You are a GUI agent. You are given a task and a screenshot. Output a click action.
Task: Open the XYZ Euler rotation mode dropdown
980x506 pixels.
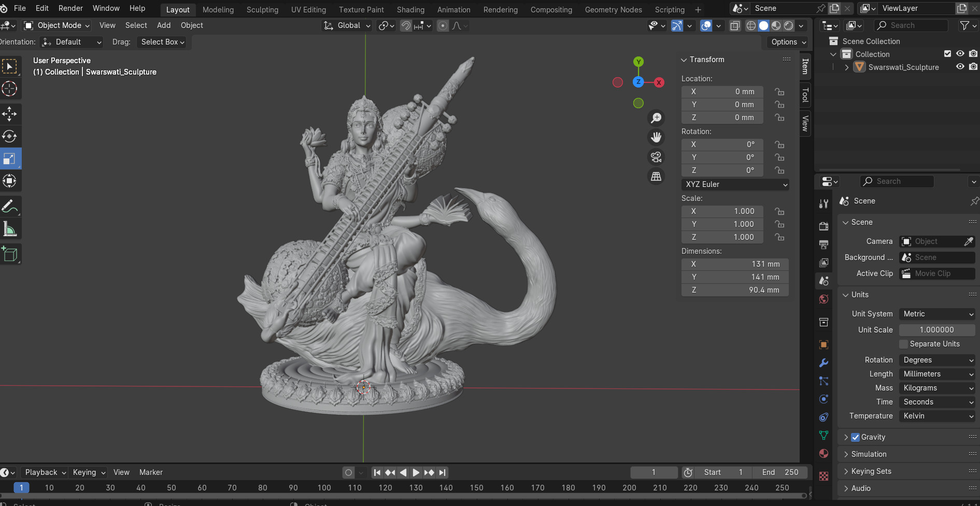pyautogui.click(x=735, y=184)
